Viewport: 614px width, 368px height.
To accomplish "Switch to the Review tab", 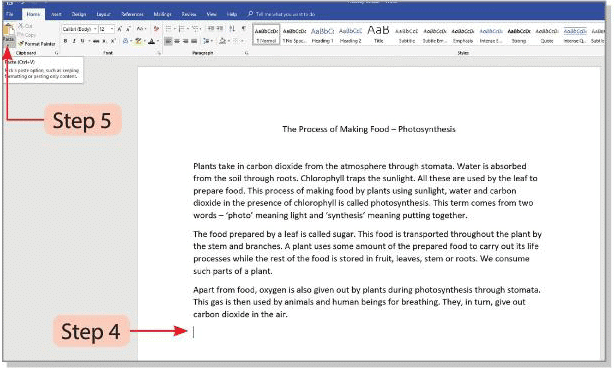I will [x=189, y=14].
